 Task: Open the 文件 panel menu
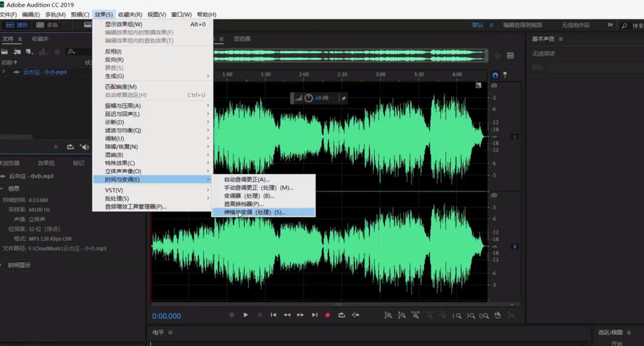tap(20, 39)
